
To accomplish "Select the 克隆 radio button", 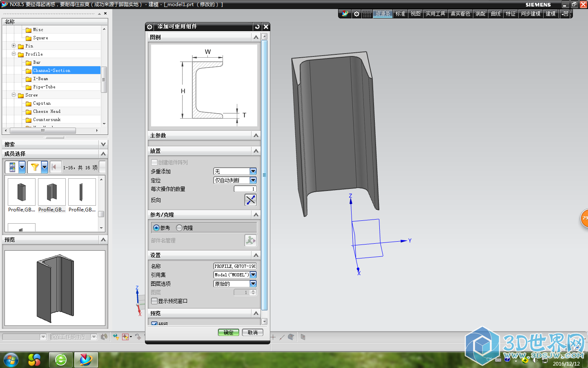I will tap(179, 228).
